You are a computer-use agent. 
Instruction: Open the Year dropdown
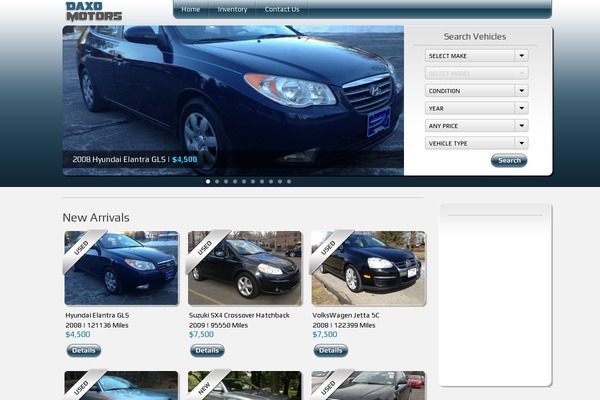click(476, 108)
